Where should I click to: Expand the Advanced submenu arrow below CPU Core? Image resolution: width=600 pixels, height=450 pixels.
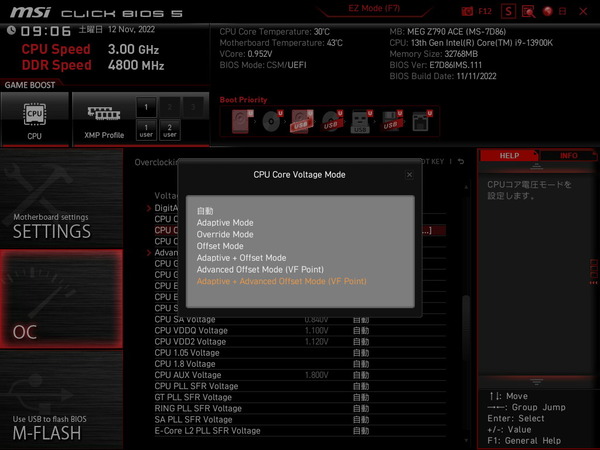[149, 253]
